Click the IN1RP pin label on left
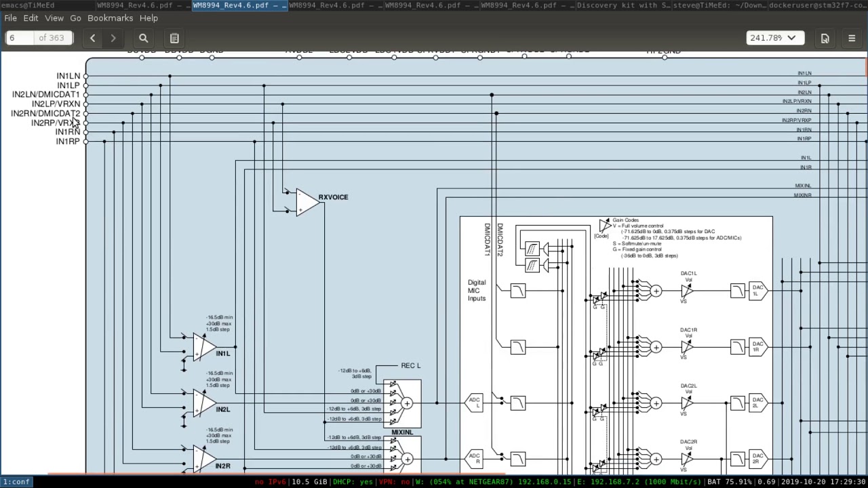The height and width of the screenshot is (488, 868). [x=68, y=142]
